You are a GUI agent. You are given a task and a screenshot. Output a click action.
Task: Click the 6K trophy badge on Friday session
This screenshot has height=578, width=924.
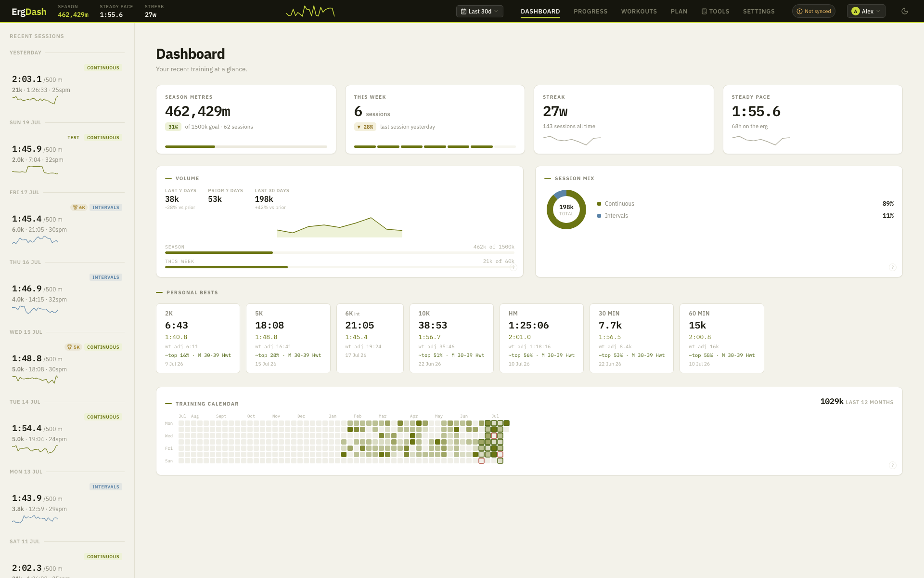79,208
